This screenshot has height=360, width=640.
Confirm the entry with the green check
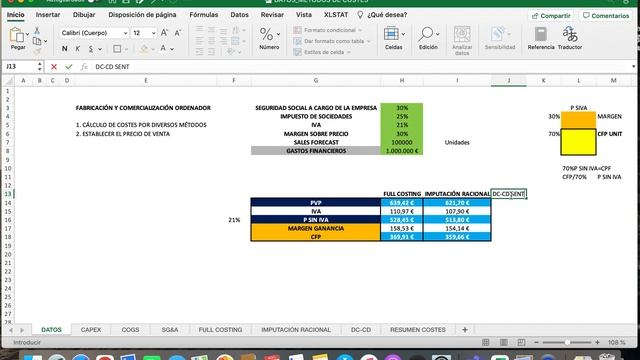click(x=69, y=67)
